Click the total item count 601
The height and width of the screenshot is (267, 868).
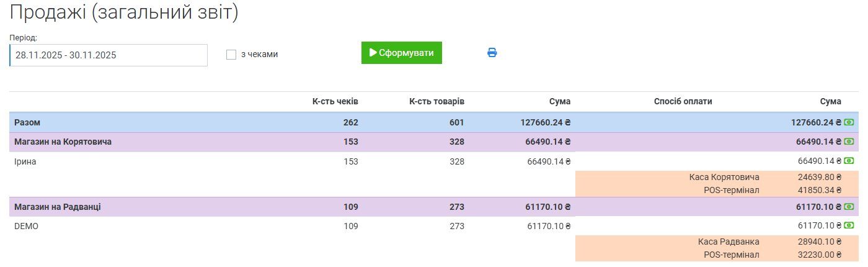[456, 122]
